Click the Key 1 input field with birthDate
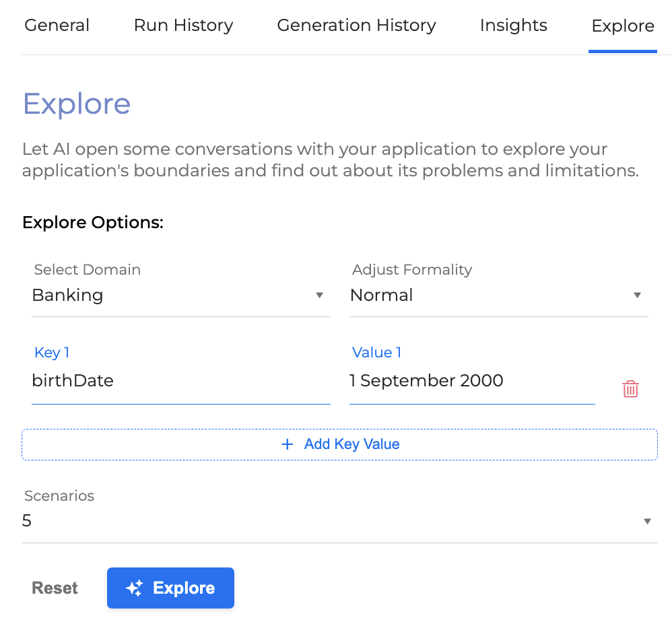This screenshot has height=622, width=672. (x=181, y=380)
